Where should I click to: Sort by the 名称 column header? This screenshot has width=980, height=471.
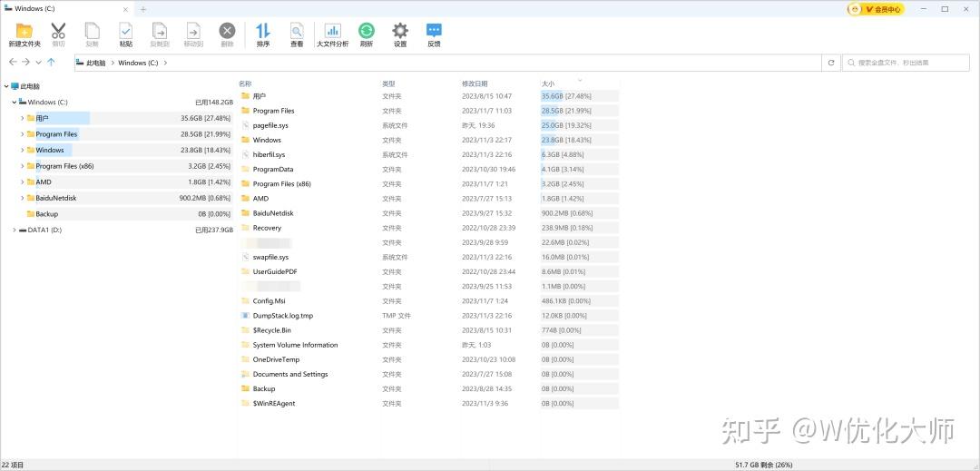[x=245, y=83]
